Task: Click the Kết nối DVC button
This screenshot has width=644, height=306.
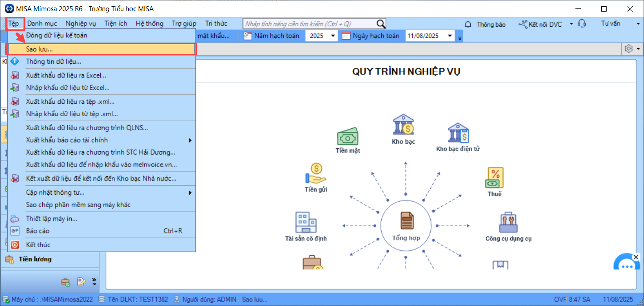Action: [x=541, y=24]
